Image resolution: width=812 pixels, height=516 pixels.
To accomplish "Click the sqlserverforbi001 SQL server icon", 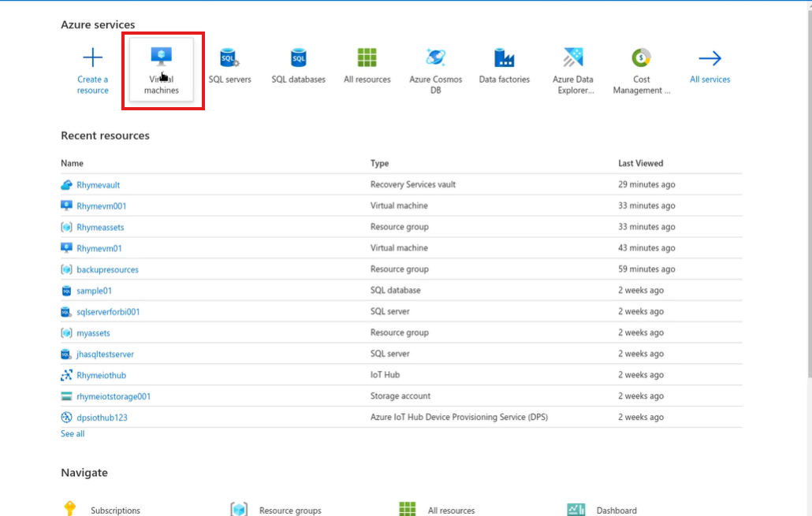I will pos(66,311).
